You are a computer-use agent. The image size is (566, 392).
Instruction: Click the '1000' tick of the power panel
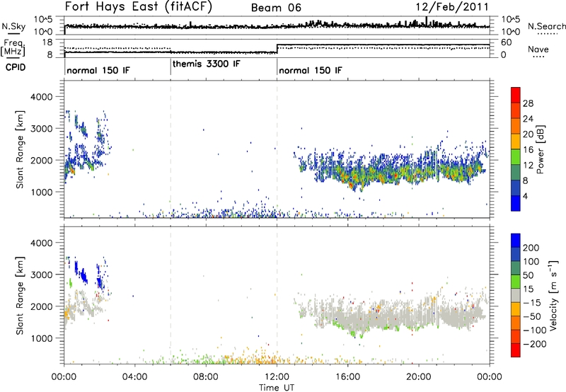(x=42, y=192)
